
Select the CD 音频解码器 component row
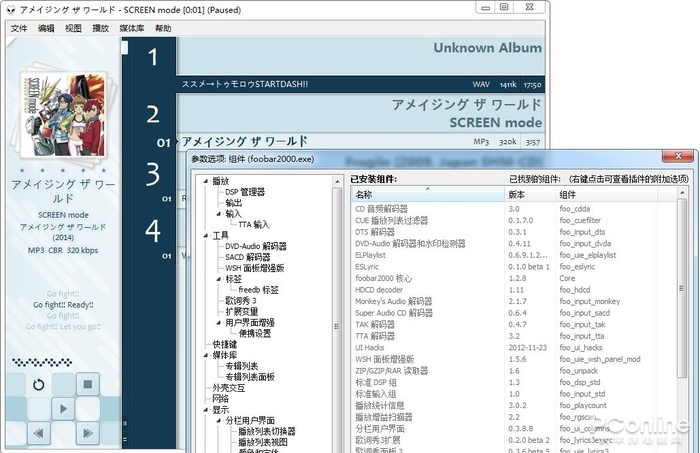point(514,209)
